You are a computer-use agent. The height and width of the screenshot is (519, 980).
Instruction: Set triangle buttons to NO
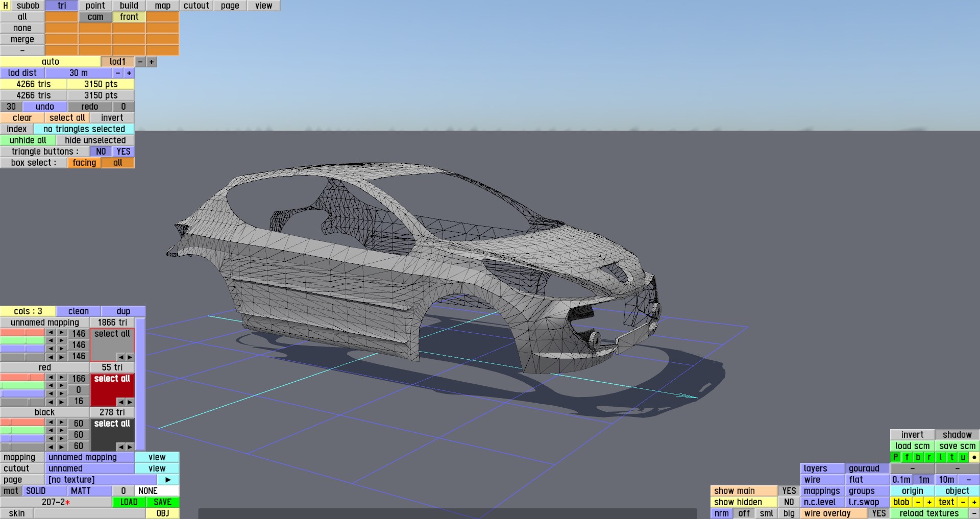[101, 152]
